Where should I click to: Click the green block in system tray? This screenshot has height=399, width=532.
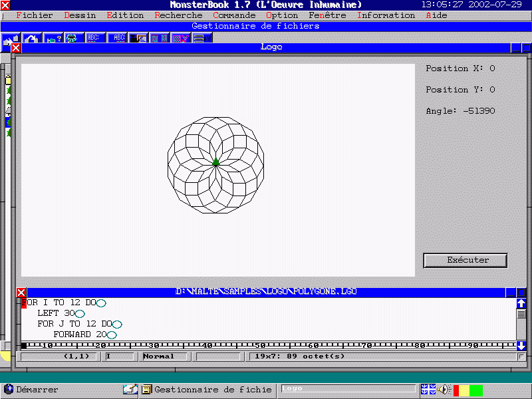click(476, 390)
